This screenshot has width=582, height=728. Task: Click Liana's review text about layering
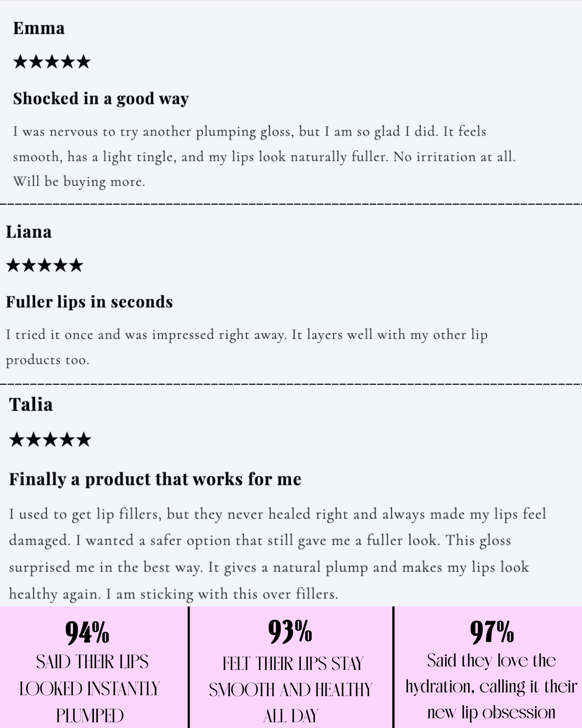coord(246,347)
